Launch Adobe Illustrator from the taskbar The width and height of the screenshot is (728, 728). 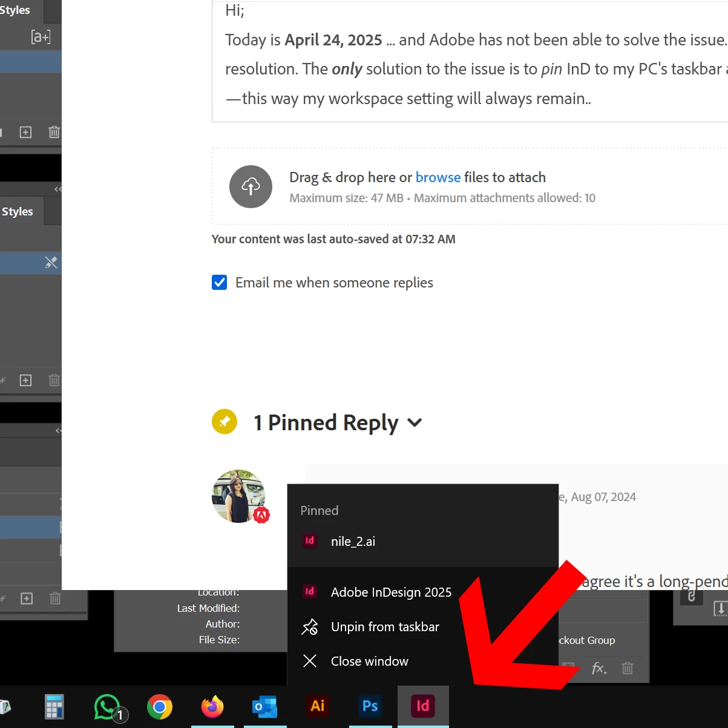click(318, 706)
